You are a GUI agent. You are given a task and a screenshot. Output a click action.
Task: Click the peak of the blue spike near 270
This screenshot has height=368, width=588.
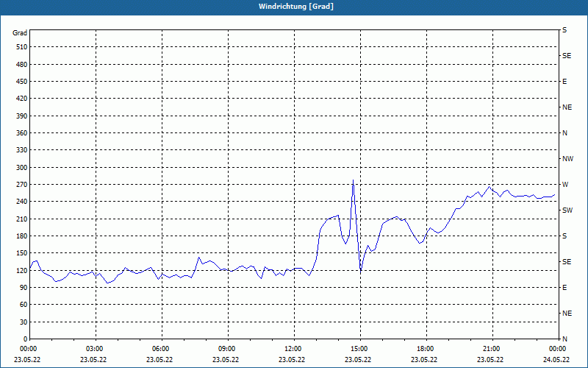point(353,180)
